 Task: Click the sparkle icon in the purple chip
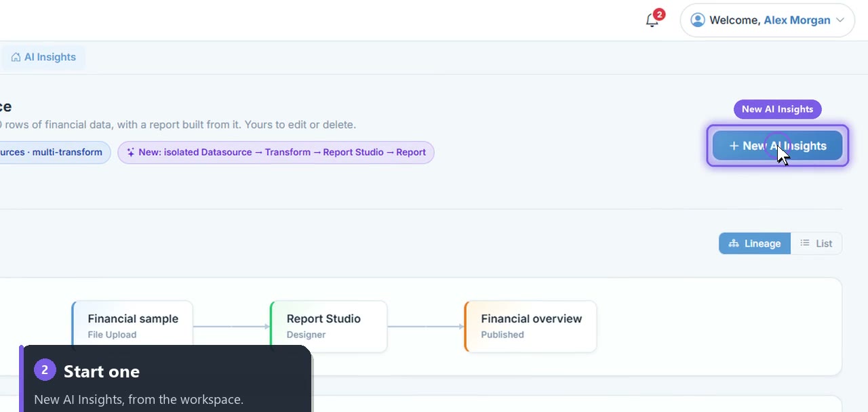(131, 152)
